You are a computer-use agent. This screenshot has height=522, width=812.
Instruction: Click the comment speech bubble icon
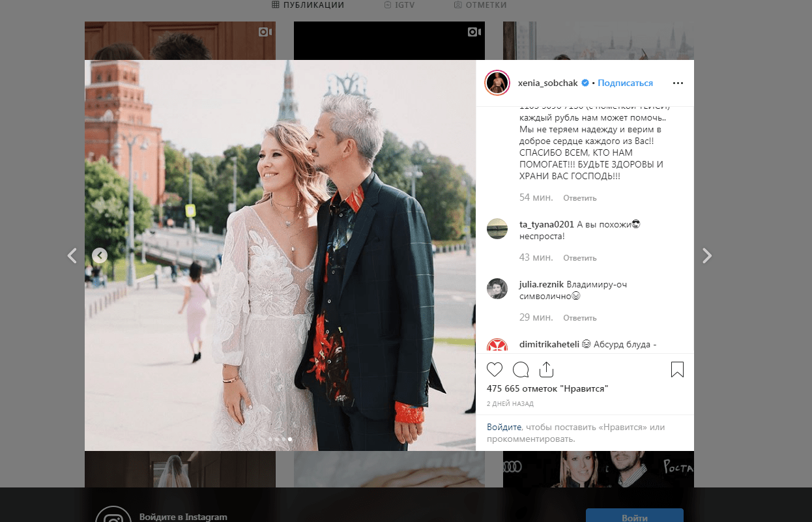coord(521,370)
